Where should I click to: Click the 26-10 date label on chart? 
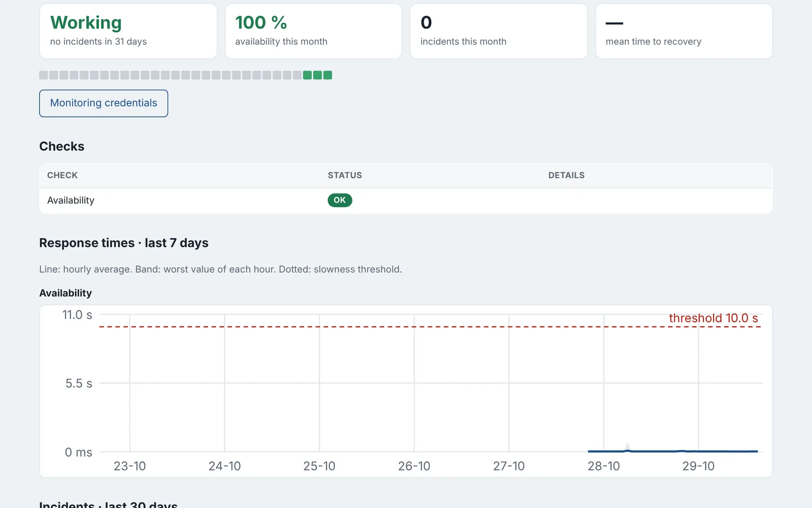[x=414, y=466]
